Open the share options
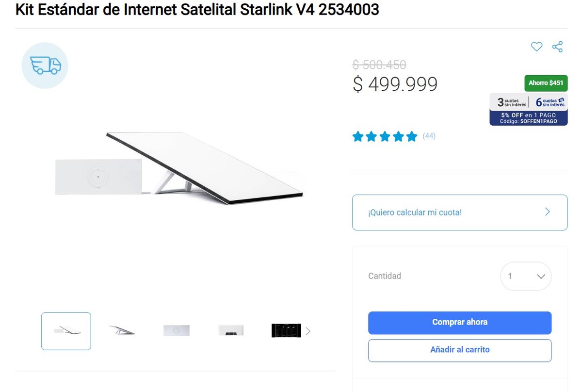Viewport: 582px width, 392px height. click(x=558, y=47)
